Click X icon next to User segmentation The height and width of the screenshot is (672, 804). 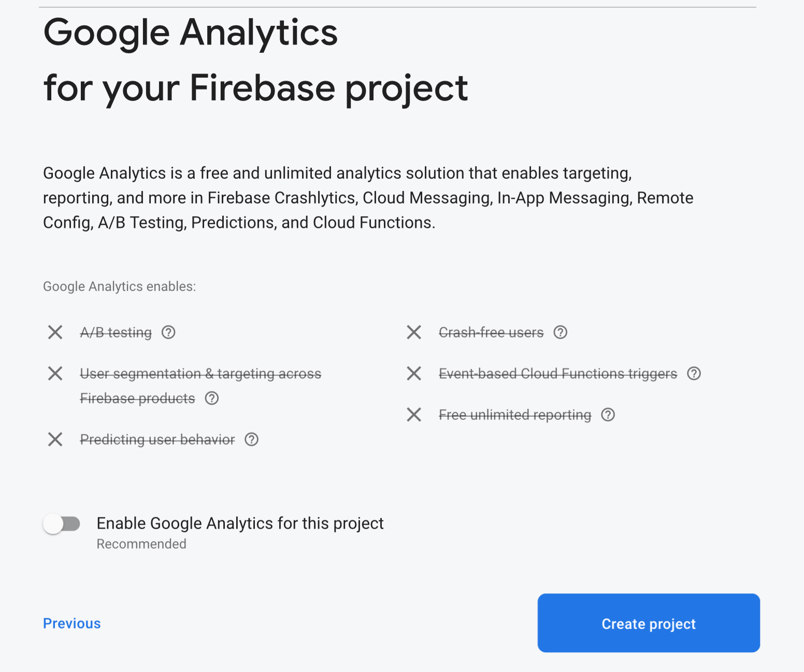55,374
